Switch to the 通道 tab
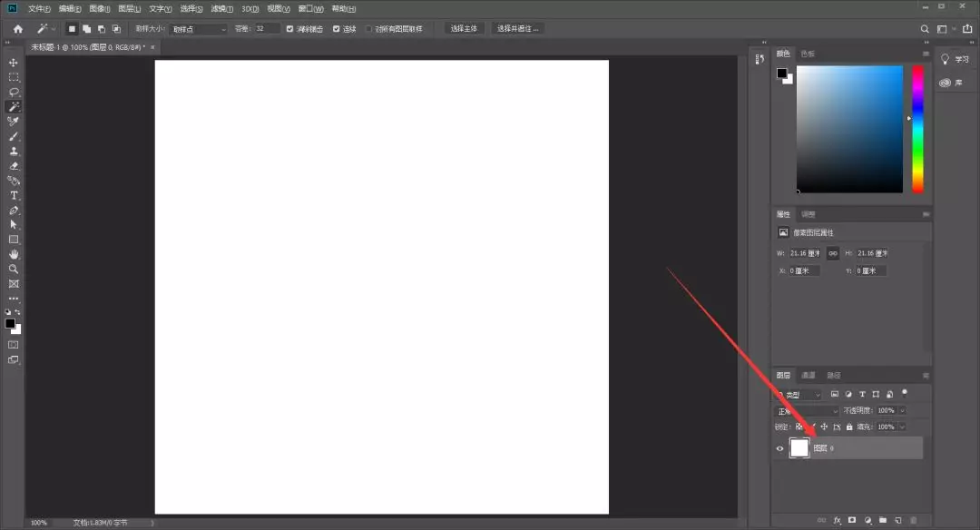 (x=808, y=375)
